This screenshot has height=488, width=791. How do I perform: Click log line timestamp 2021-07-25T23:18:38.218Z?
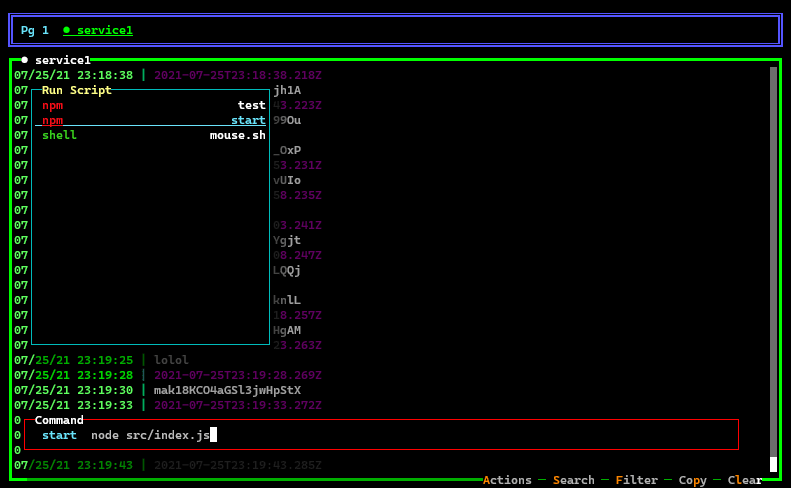pos(238,75)
